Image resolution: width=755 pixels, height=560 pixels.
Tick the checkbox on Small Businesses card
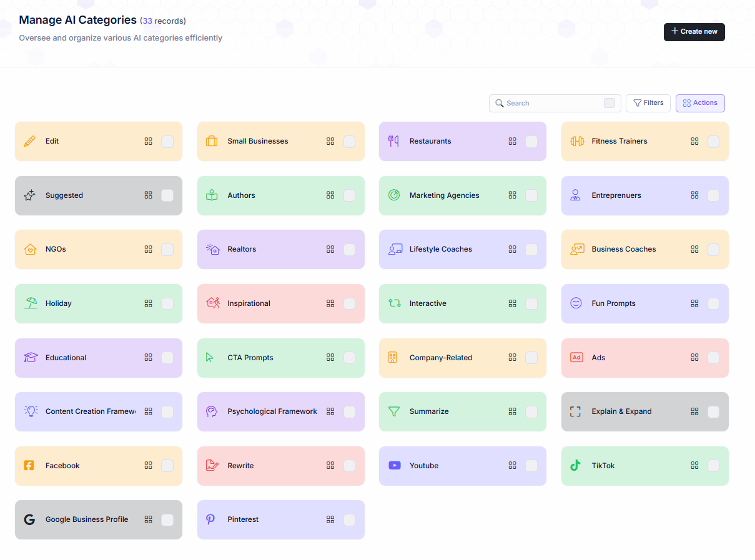tap(349, 142)
